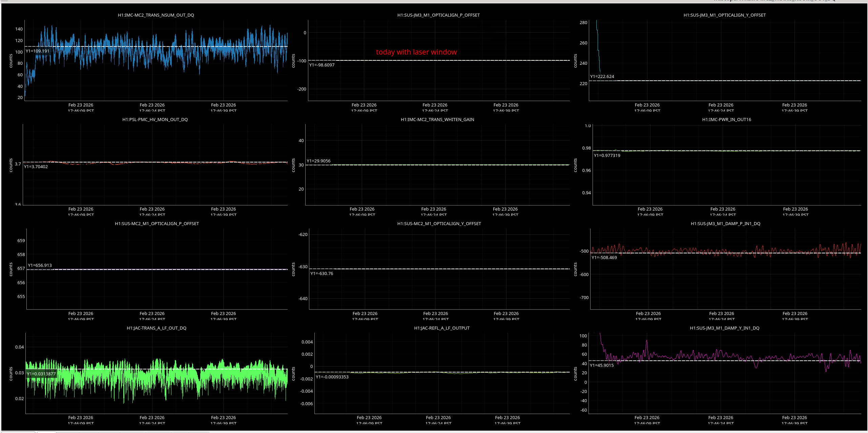
Task: Click the H1:IMC-MC2_TRANS_WHITEN_GAIN plot title
Action: tap(437, 120)
